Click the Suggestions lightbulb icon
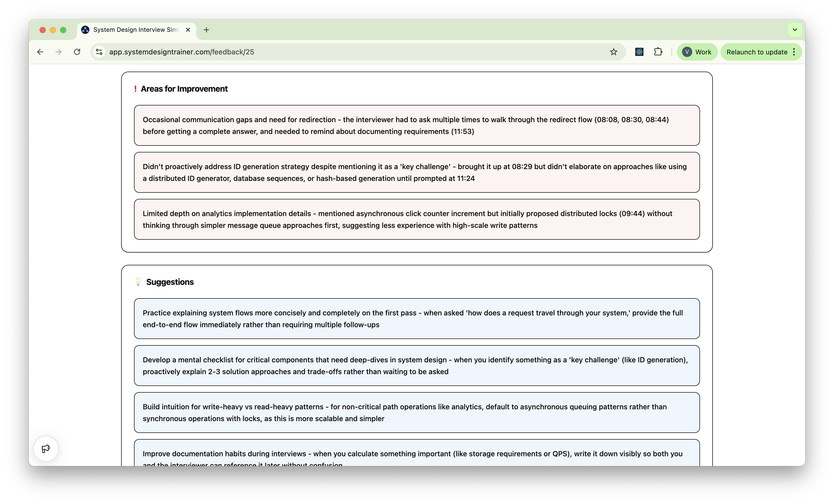The height and width of the screenshot is (504, 834). pyautogui.click(x=138, y=282)
